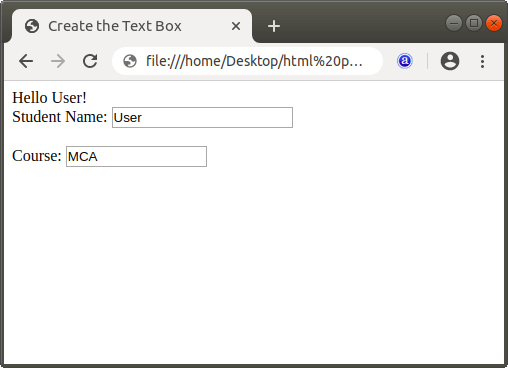Close the 'Create the Text Box' tab
Image resolution: width=508 pixels, height=368 pixels.
(x=236, y=26)
